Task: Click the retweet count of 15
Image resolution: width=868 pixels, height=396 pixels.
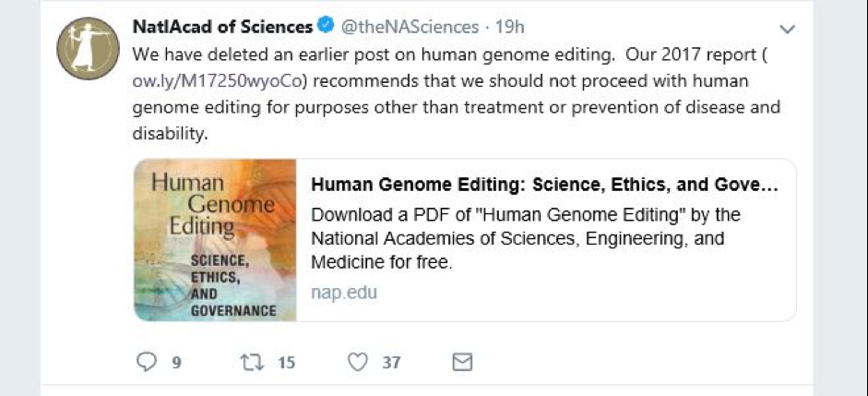Action: [286, 363]
